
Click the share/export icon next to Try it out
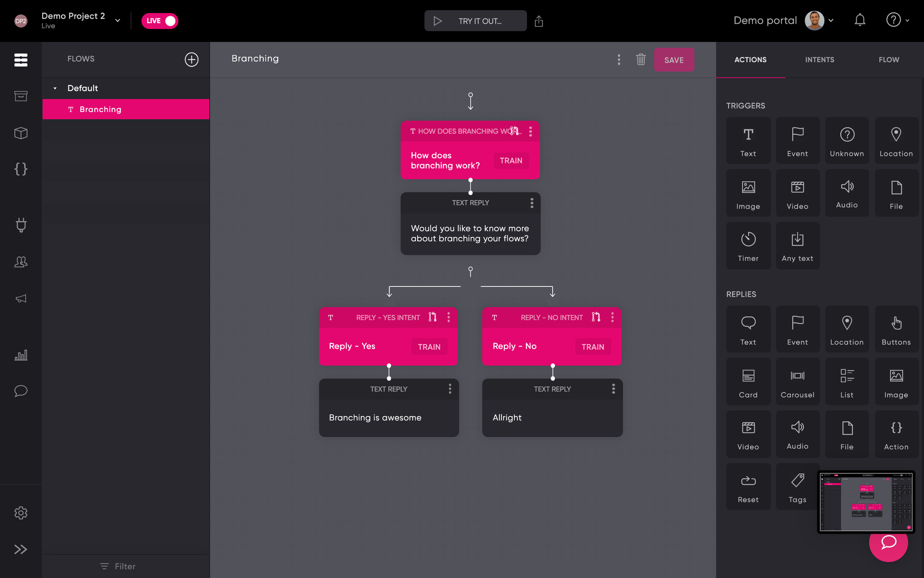point(539,21)
